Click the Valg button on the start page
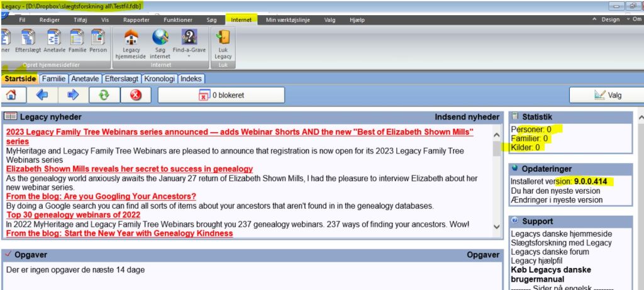This screenshot has width=644, height=290. [x=607, y=95]
